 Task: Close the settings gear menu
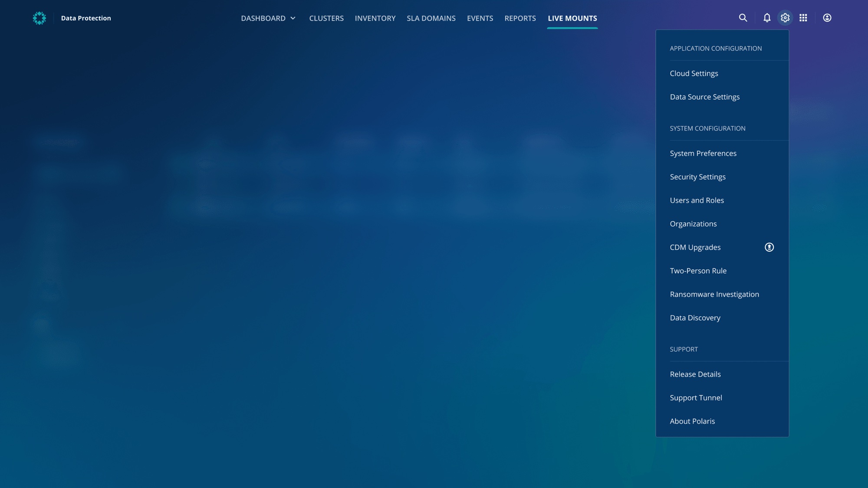click(x=785, y=18)
